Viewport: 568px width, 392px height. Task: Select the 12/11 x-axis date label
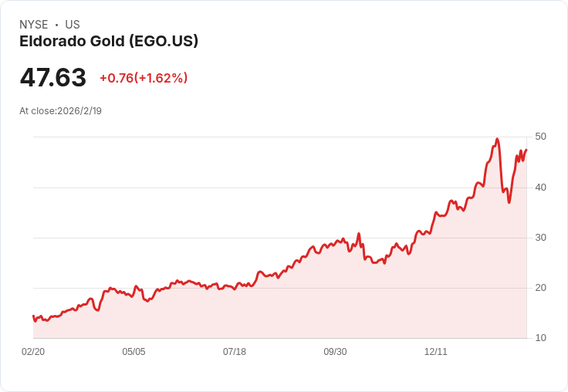436,351
